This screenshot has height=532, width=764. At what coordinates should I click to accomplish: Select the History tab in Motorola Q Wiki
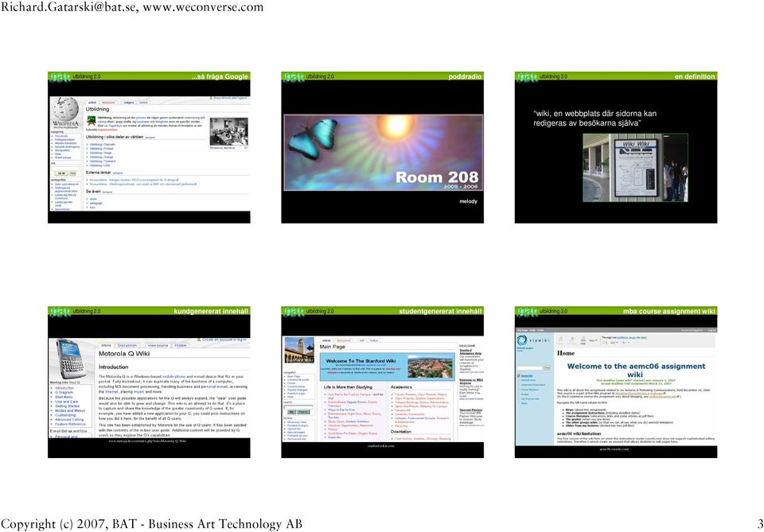[181, 345]
